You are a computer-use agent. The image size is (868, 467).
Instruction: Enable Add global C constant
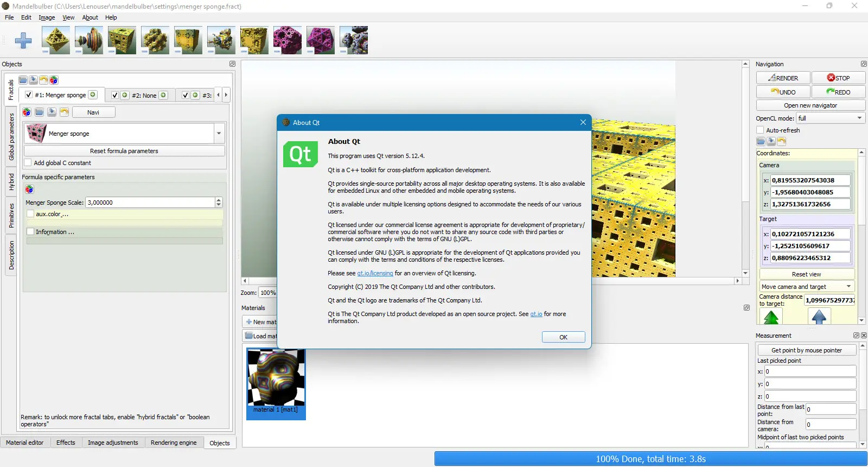coord(28,163)
